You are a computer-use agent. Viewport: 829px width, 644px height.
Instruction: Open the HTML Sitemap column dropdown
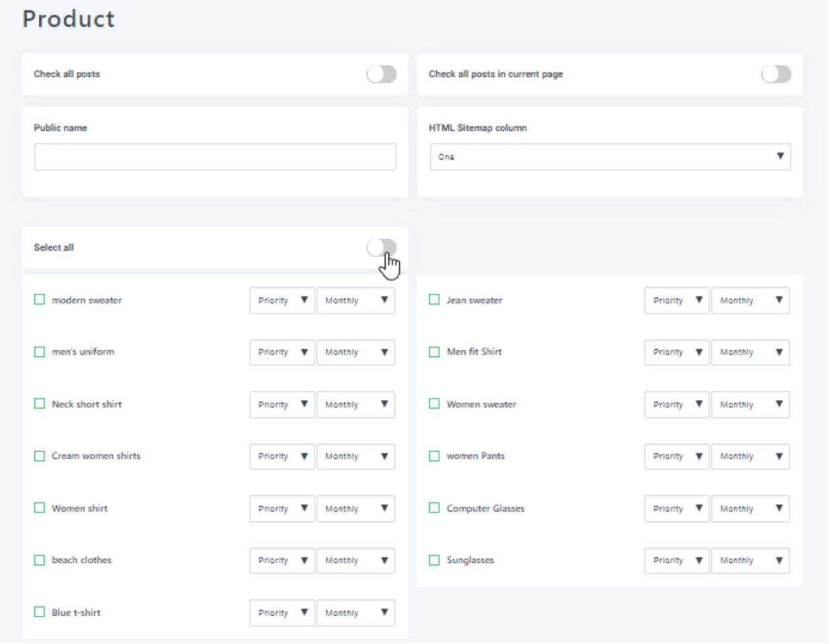click(x=610, y=157)
